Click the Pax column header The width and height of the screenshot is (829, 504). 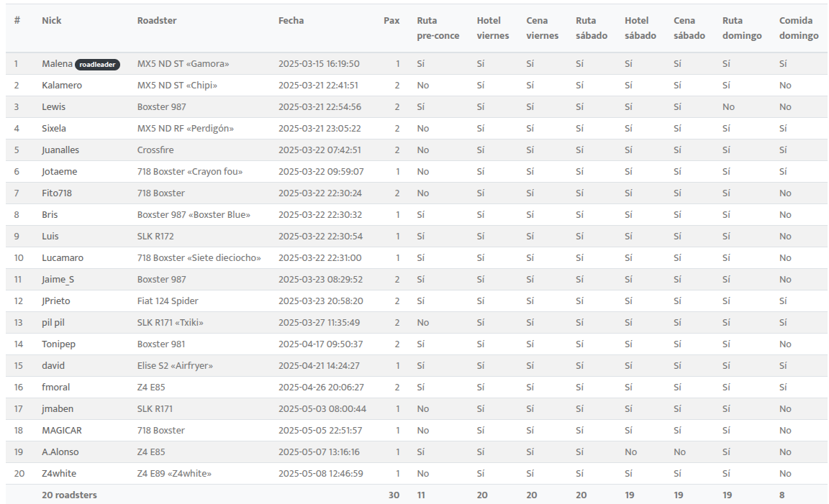point(391,21)
